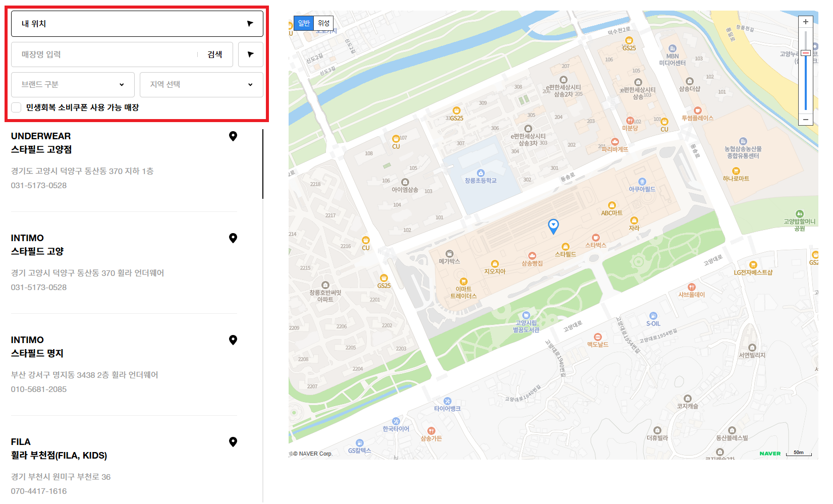
Task: Zoom in with the map plus button
Action: pos(806,22)
